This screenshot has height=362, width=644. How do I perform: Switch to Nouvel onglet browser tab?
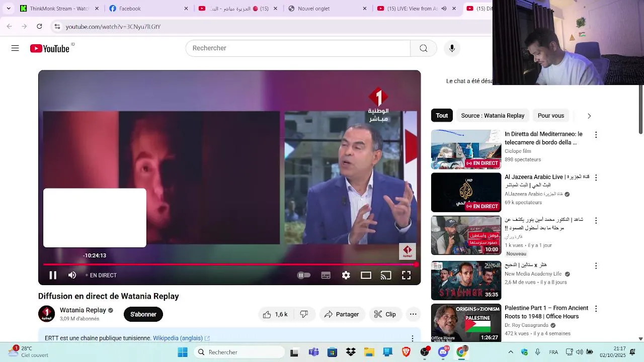pos(328,9)
